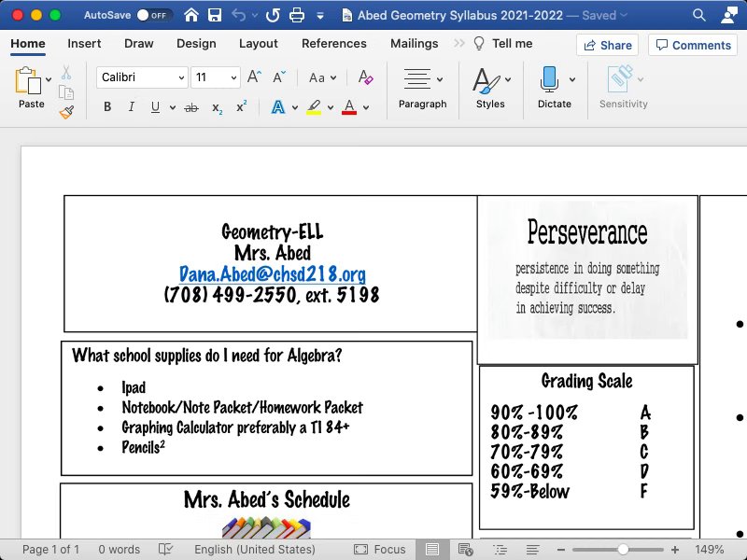The image size is (747, 560).
Task: Click the Perseverance definition image
Action: (587, 271)
